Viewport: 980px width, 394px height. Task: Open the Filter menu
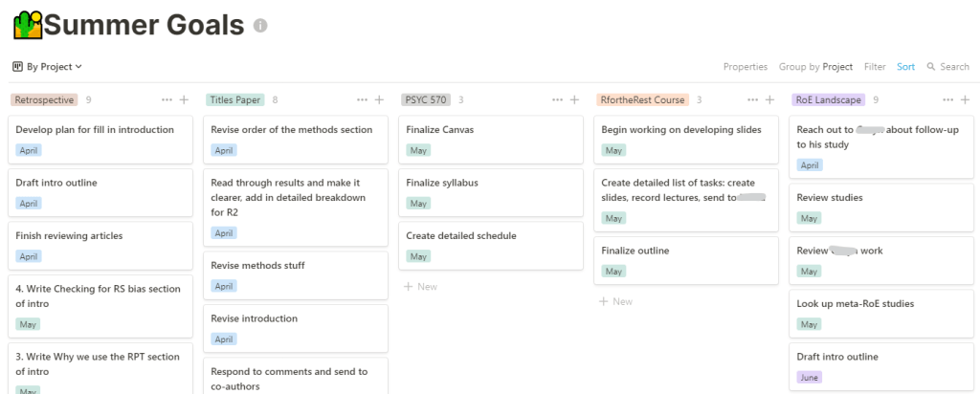tap(875, 67)
